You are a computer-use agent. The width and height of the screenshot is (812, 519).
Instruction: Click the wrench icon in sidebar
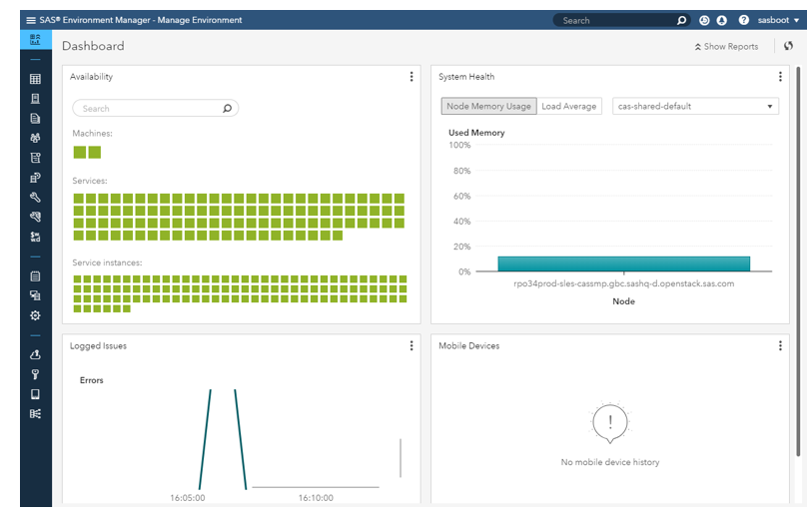click(x=35, y=198)
